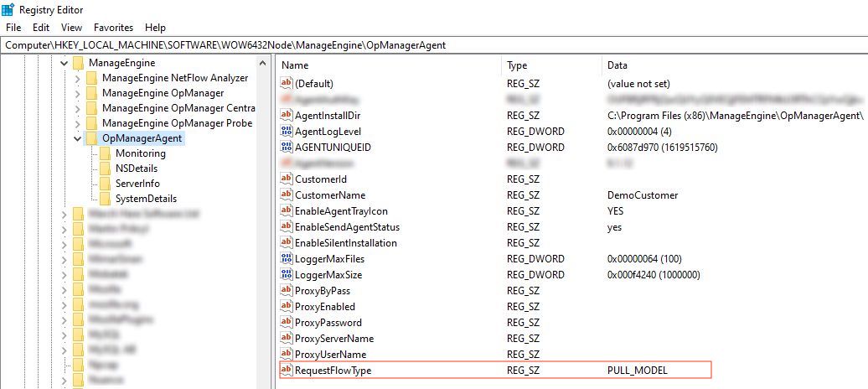The height and width of the screenshot is (389, 868).
Task: Select the LoggerMaxSize value name
Action: click(x=328, y=275)
